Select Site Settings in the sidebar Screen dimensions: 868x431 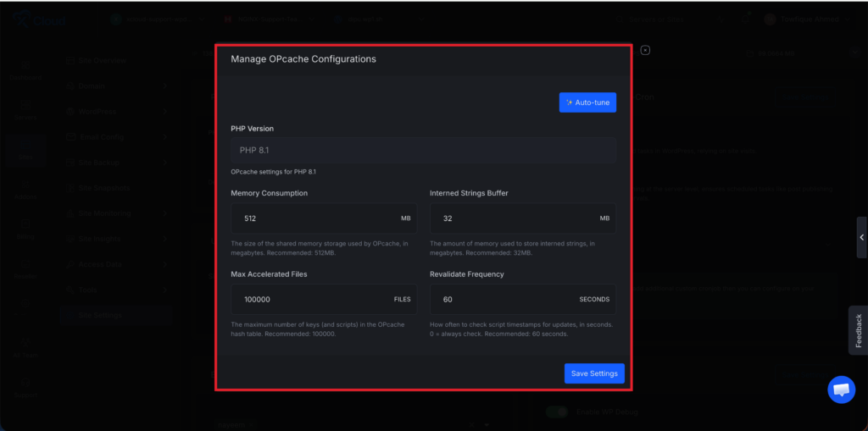pos(100,315)
